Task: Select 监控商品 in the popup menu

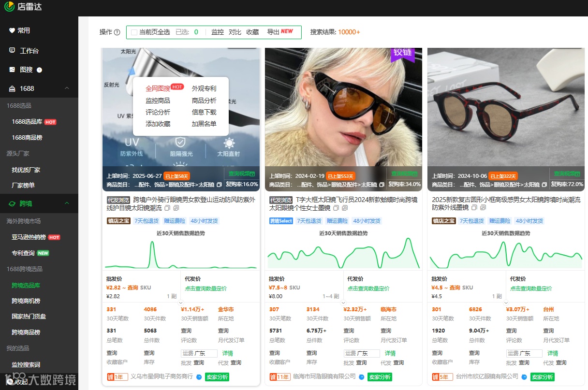Action: 158,101
